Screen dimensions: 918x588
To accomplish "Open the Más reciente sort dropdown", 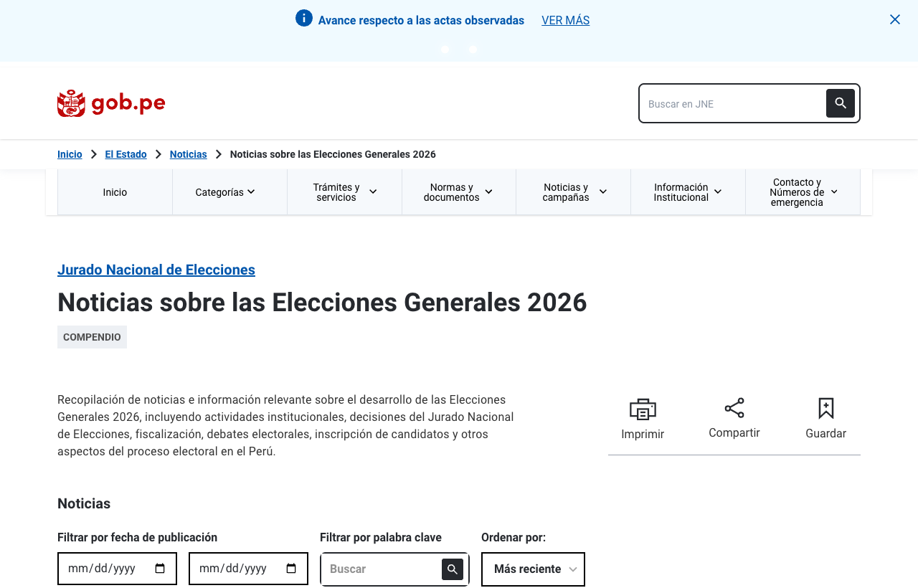I will point(533,569).
